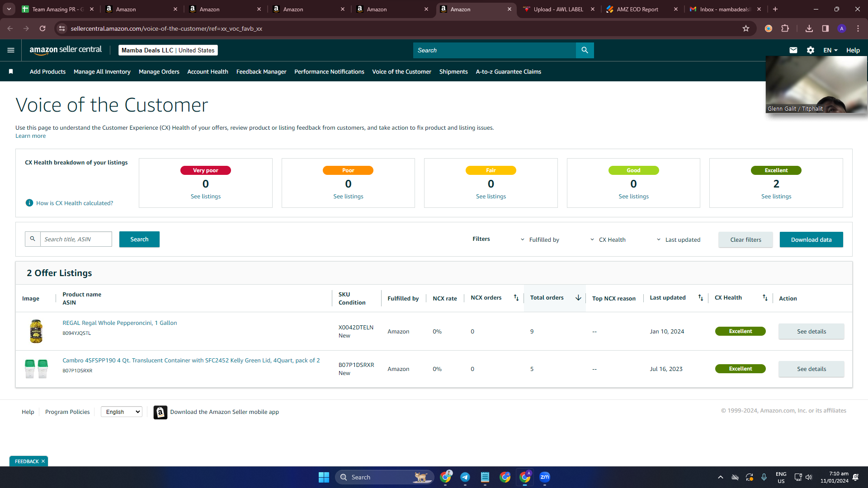Open Account Health page
This screenshot has height=488, width=868.
pos(208,72)
